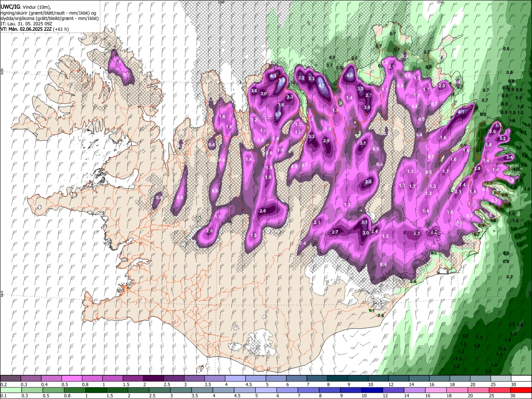Pick the pink rain-scale swatch labeled 20
The width and height of the screenshot is (532, 399).
[479, 390]
